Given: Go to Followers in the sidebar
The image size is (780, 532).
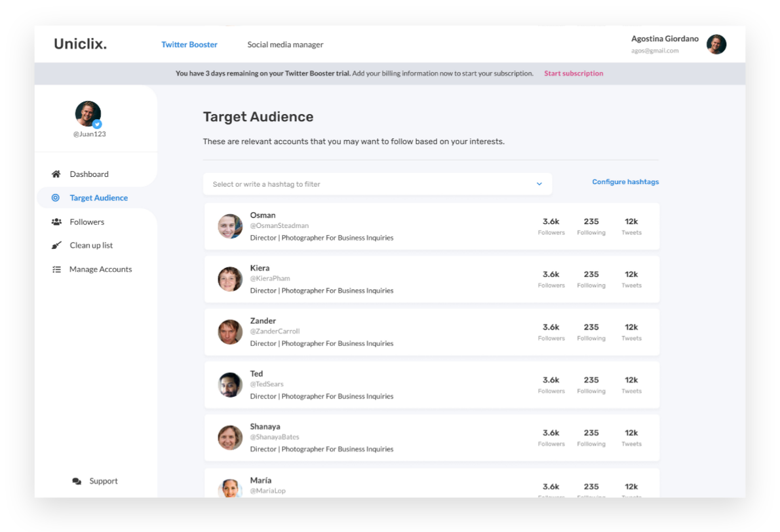Looking at the screenshot, I should click(x=87, y=221).
